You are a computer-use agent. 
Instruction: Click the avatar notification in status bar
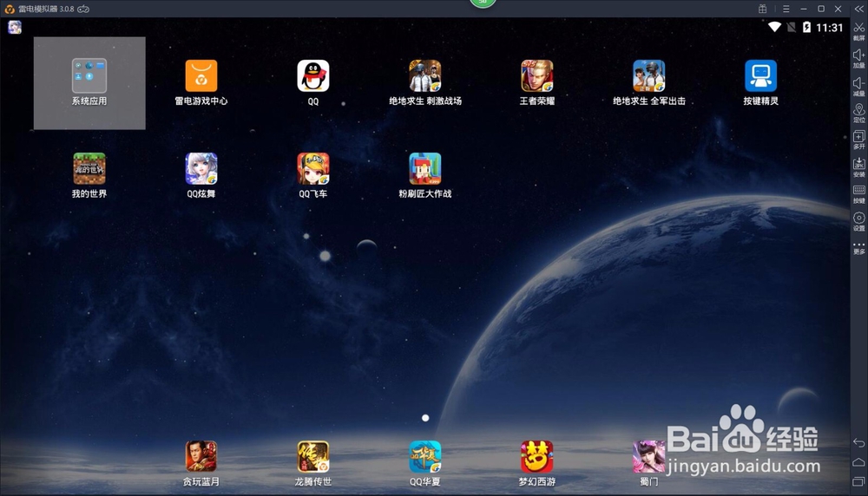tap(15, 27)
